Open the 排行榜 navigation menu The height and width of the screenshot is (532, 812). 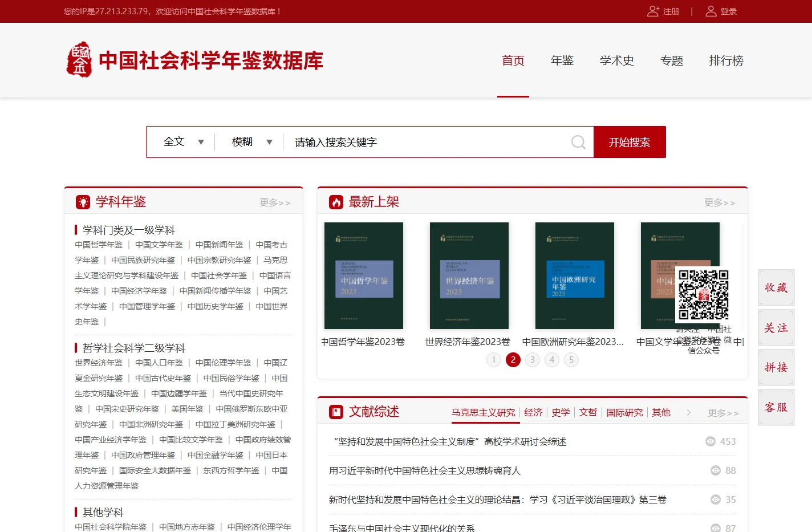(726, 60)
